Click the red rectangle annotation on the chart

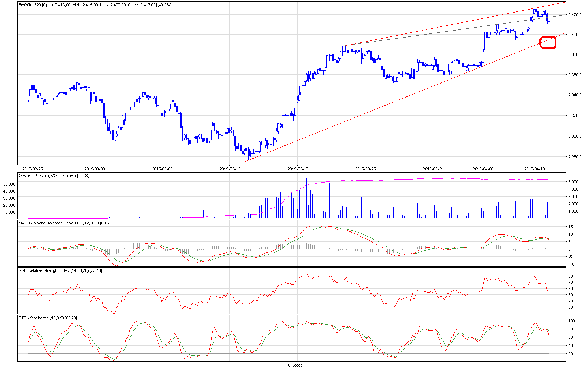point(548,42)
